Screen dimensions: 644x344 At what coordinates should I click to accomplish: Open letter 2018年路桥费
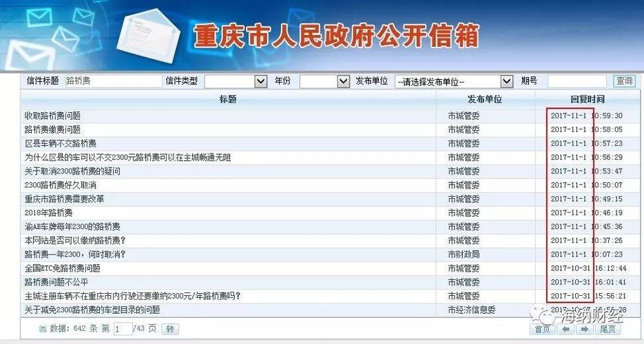tap(48, 213)
